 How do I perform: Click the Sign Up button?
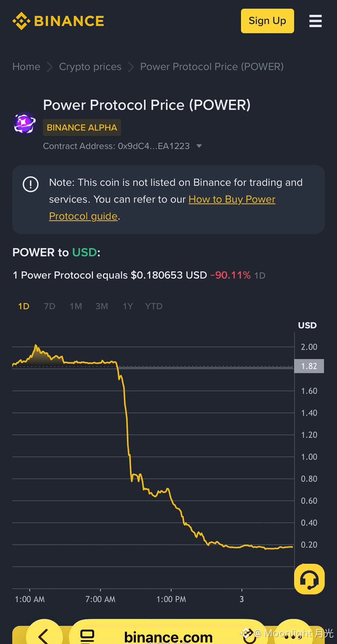(267, 21)
